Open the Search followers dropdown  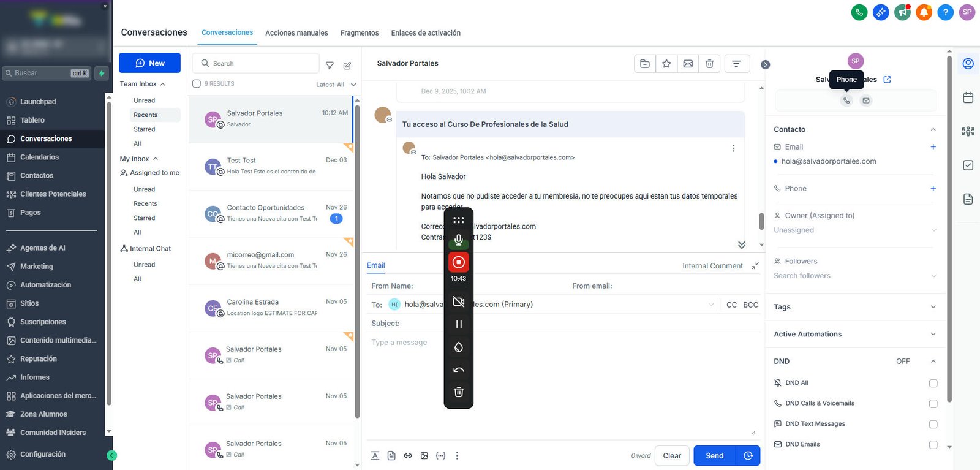(855, 276)
